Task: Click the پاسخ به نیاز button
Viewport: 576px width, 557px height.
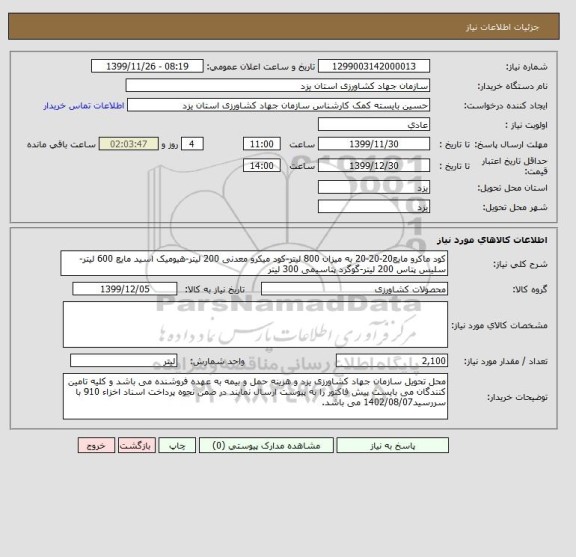Action: pos(392,445)
